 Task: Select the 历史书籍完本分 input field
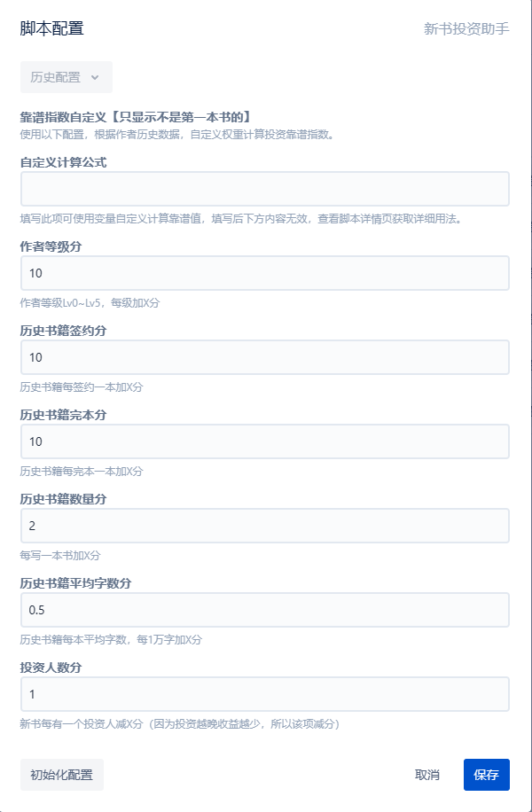coord(264,441)
